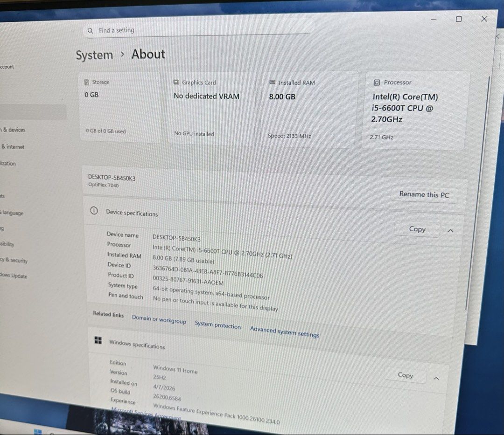Screen dimensions: 504x435
Task: Click Windows Feature Experience Pack text
Action: pos(217,413)
